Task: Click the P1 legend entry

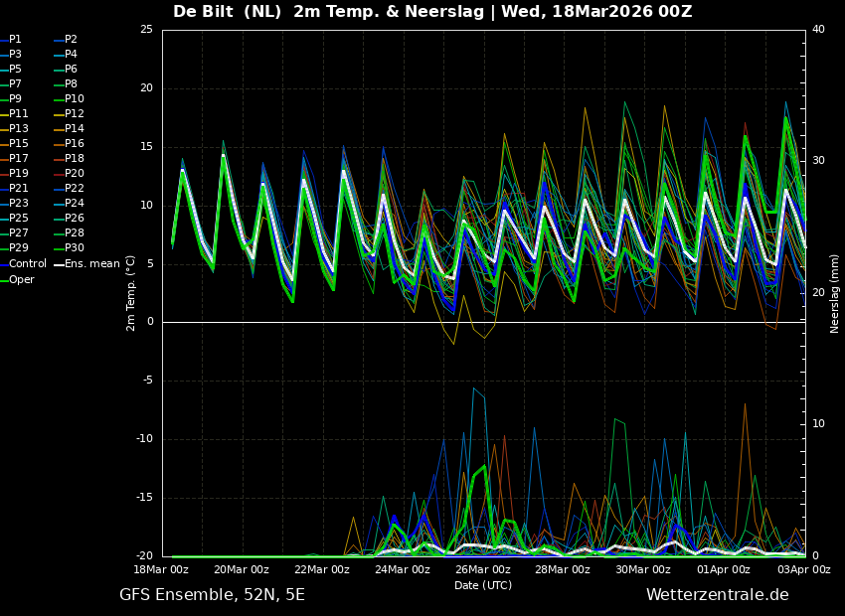Action: click(15, 40)
